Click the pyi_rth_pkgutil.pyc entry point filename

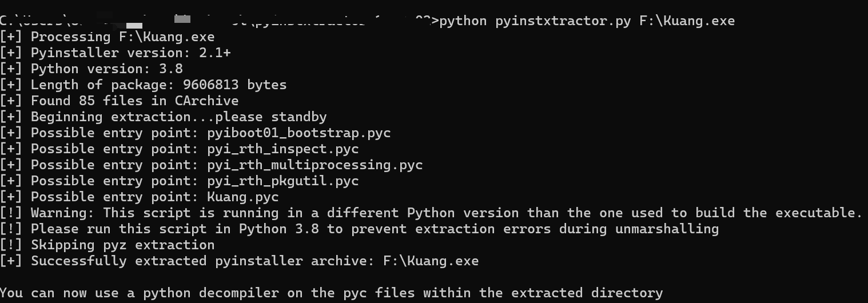tap(283, 181)
